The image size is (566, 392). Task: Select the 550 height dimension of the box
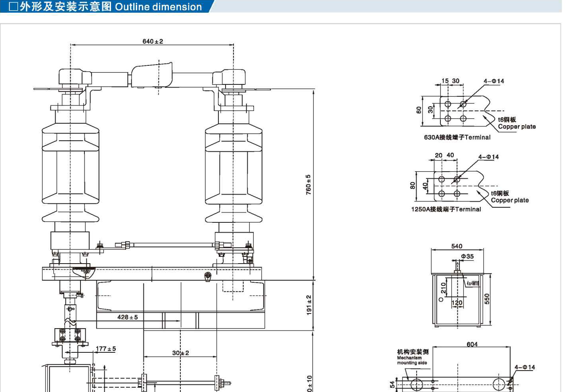[x=487, y=298]
